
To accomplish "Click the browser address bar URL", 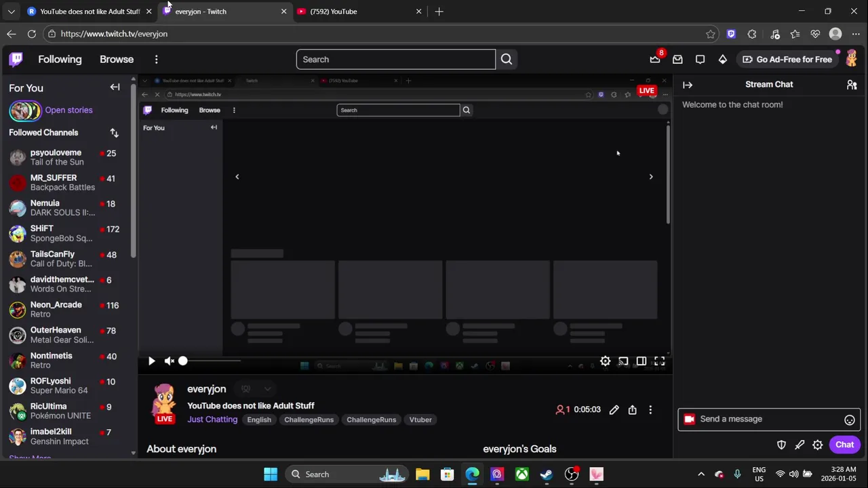I will pos(114,34).
